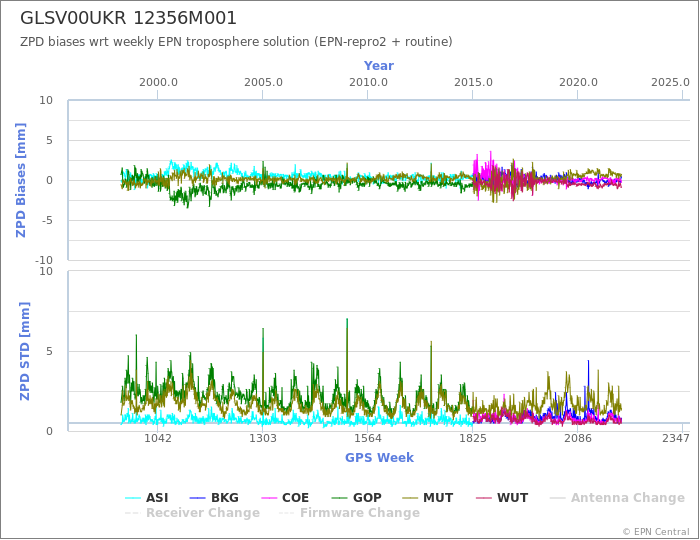Click the 2025.0 year tick label
The width and height of the screenshot is (700, 540).
tap(670, 83)
